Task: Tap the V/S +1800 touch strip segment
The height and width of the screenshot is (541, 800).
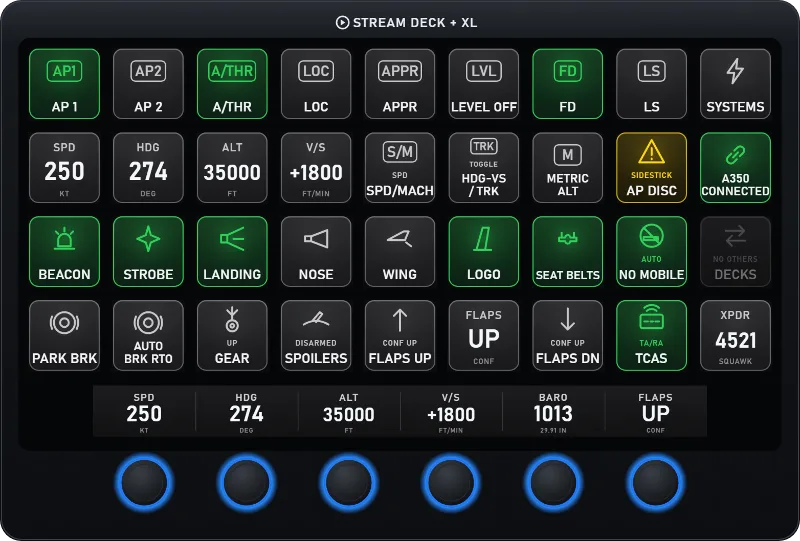Action: click(451, 411)
